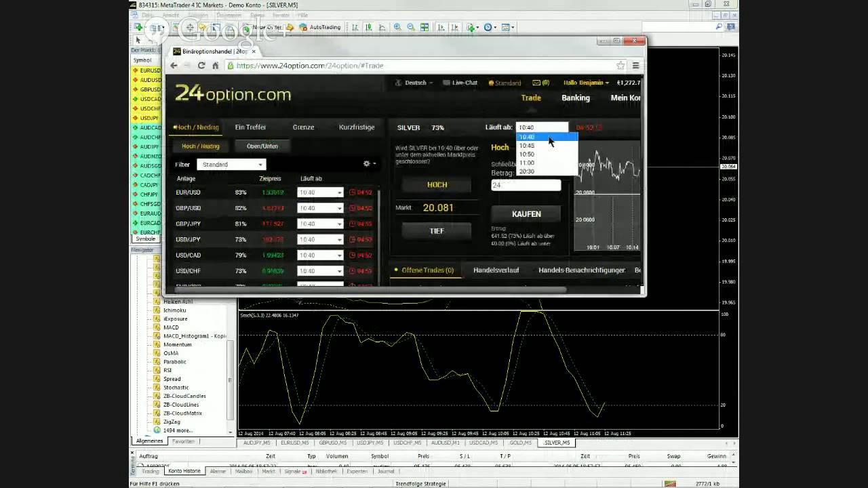The height and width of the screenshot is (488, 868).
Task: Click clock icon in EUR/USD row
Action: tap(353, 192)
